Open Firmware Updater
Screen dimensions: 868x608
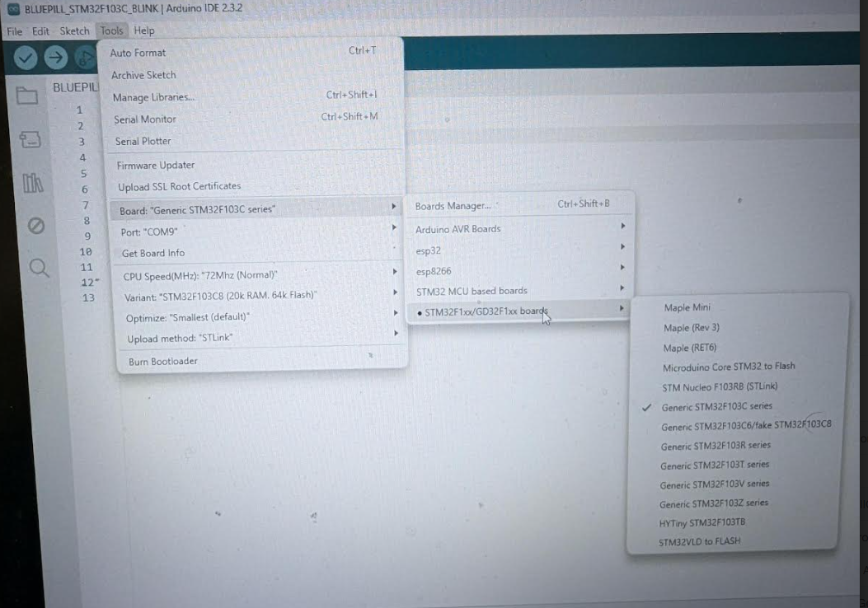pyautogui.click(x=256, y=165)
